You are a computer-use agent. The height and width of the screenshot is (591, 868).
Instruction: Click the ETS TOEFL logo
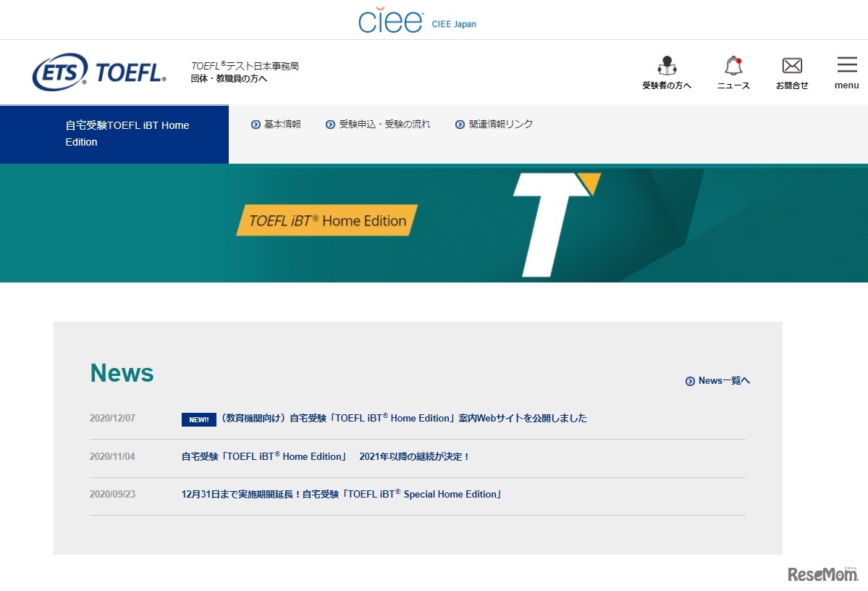click(100, 72)
